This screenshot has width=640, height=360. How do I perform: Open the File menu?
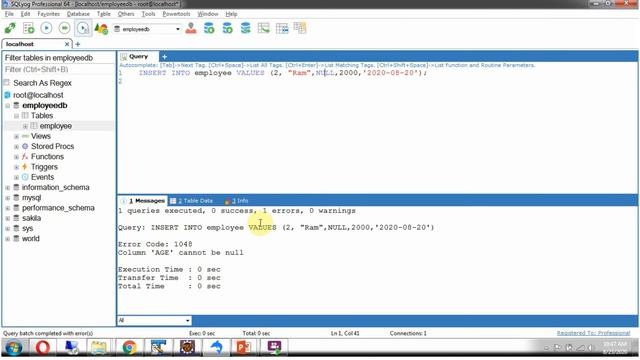[x=9, y=14]
